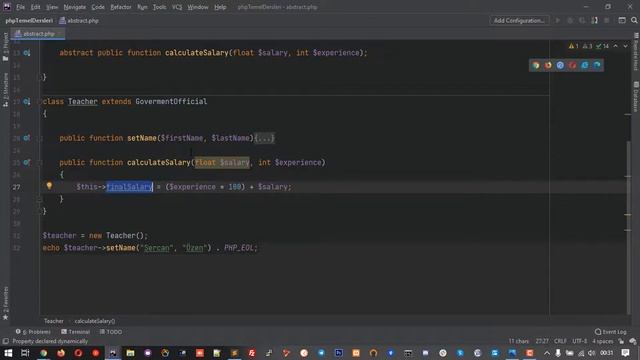Open the Project tool window side button
This screenshot has width=640, height=360.
point(5,47)
